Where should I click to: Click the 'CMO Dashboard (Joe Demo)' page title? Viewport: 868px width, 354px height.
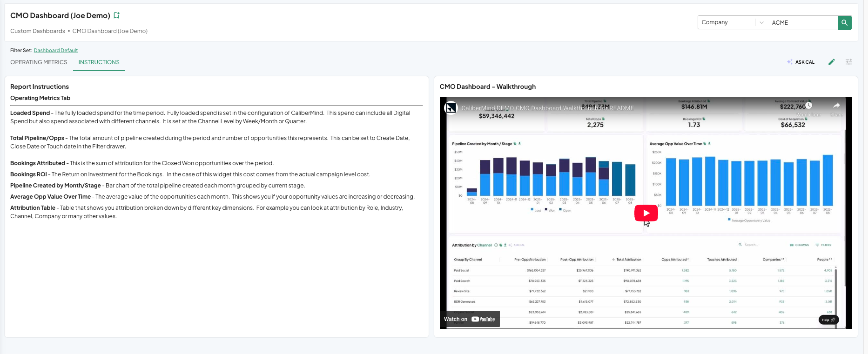60,15
